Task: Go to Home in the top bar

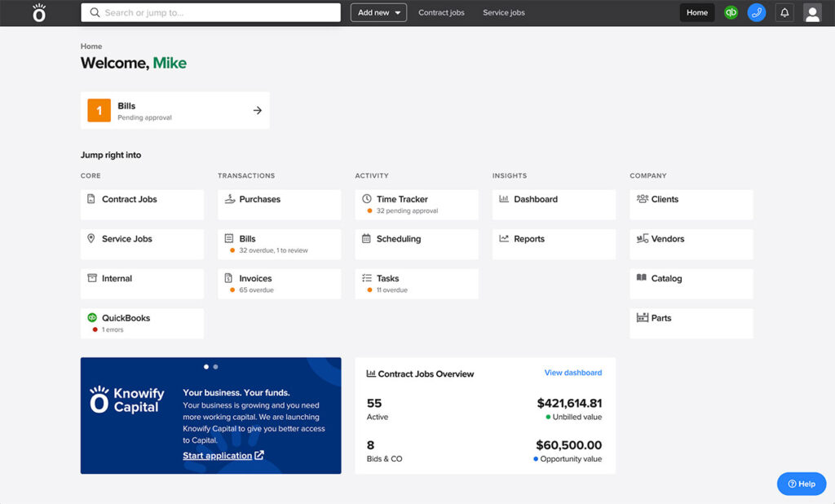Action: pos(697,12)
